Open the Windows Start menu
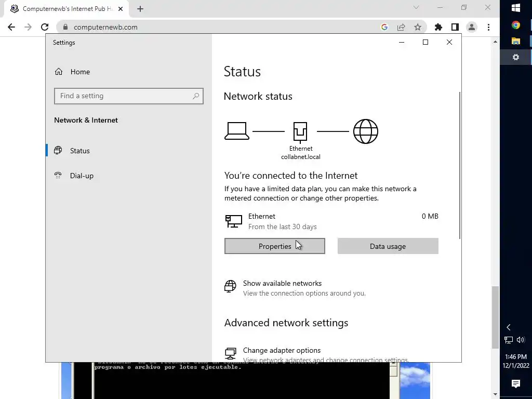Screen dimensions: 532x399 click(516, 8)
